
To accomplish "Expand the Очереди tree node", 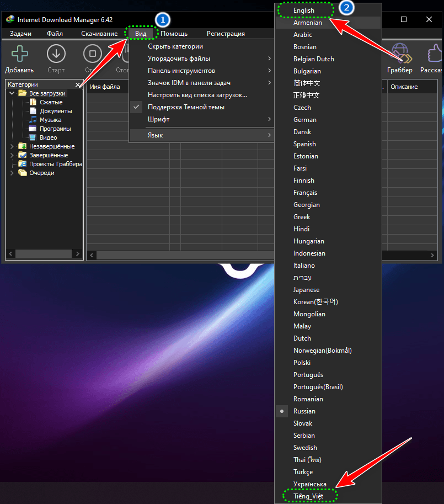I will click(12, 173).
